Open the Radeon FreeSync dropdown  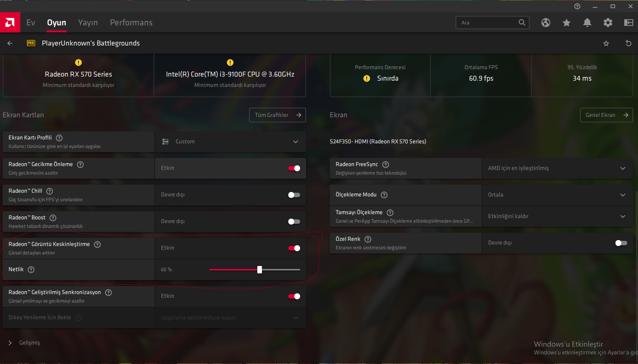[x=557, y=168]
